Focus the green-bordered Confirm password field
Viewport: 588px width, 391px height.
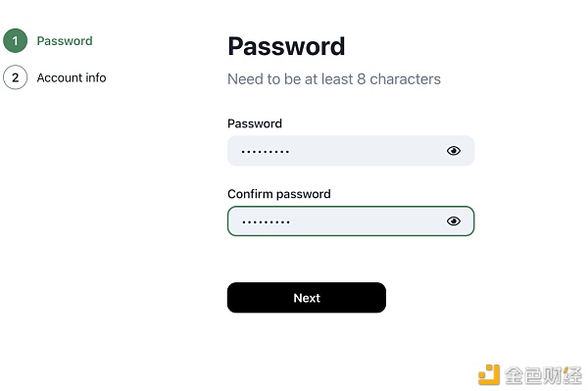pos(351,221)
